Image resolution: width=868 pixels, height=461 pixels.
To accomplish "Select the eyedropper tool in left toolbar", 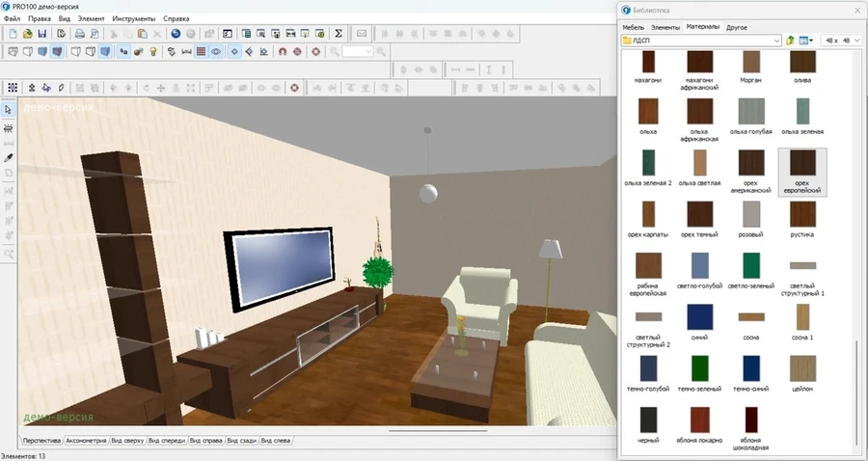I will [10, 157].
